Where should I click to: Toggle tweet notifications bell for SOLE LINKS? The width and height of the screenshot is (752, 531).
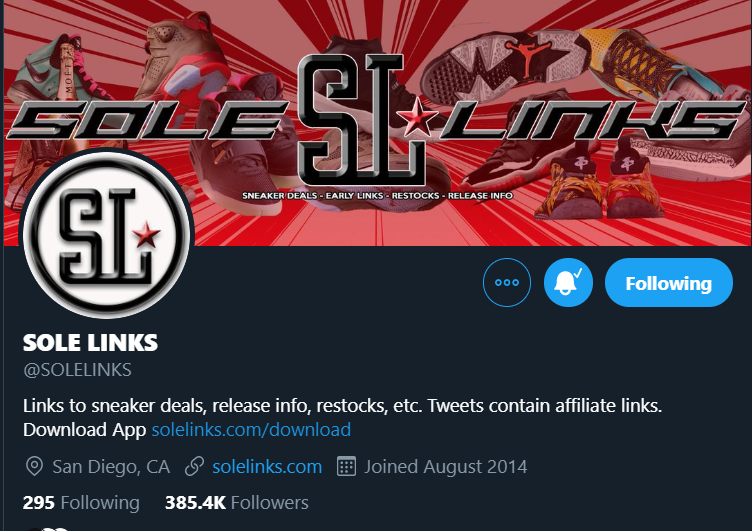[568, 283]
